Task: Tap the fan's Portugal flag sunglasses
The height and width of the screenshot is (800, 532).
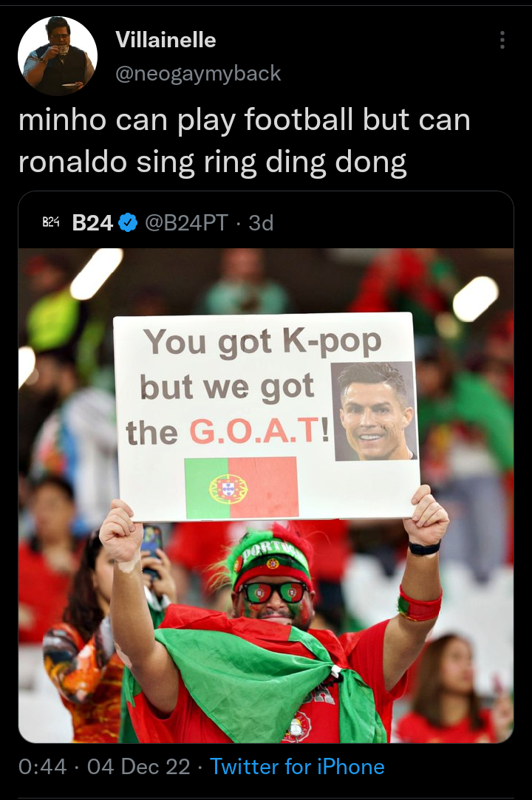Action: pos(273,592)
